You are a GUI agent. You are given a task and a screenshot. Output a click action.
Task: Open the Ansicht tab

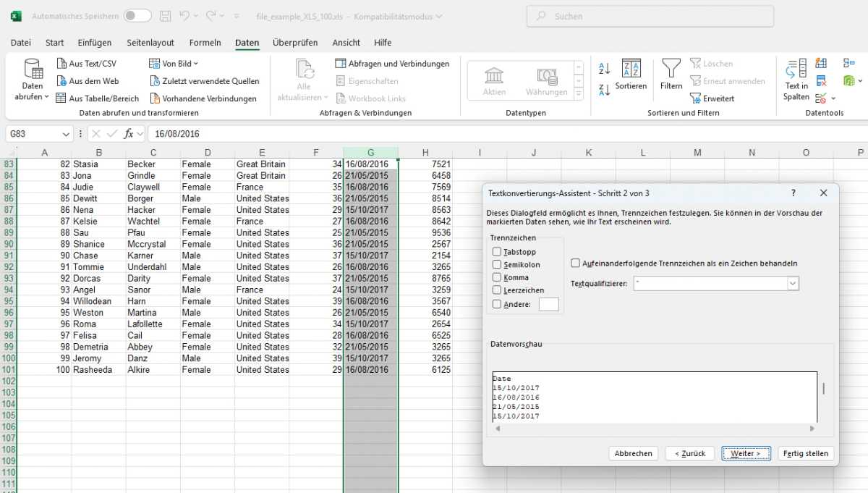(346, 43)
